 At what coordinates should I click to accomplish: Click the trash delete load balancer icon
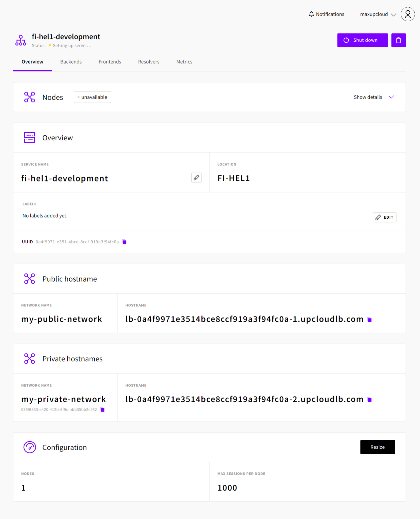(398, 40)
